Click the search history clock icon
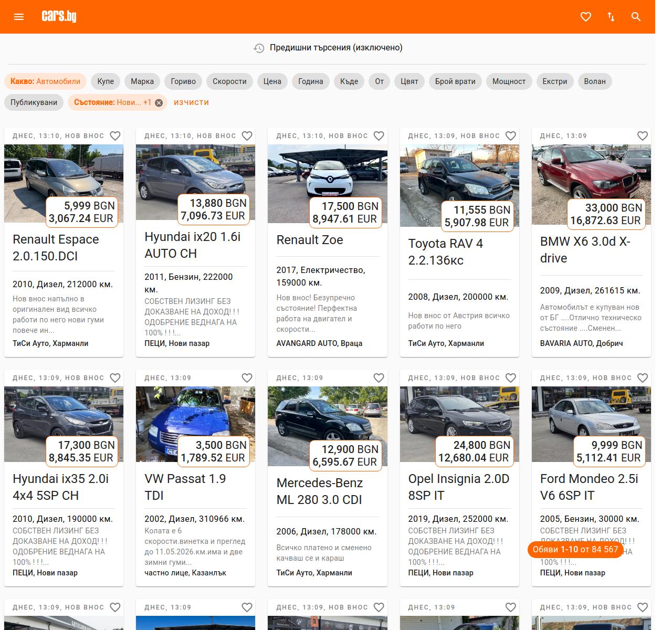672x630 pixels. coord(259,48)
